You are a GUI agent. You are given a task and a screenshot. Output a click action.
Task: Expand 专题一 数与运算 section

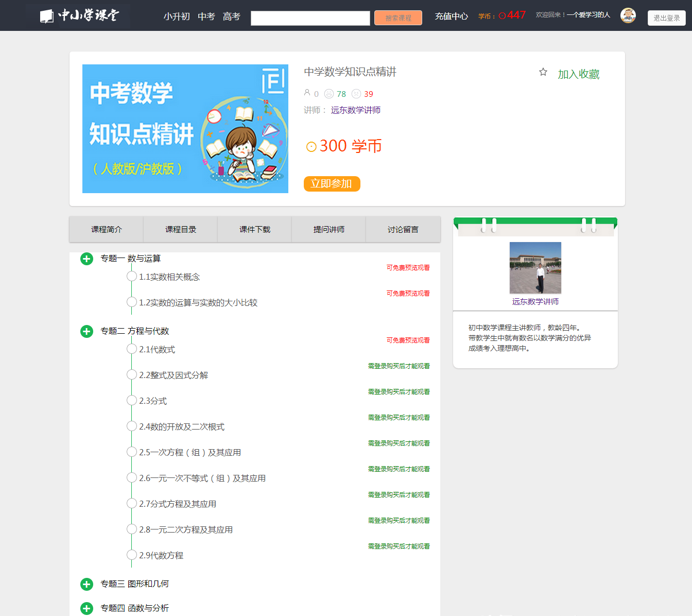click(86, 259)
